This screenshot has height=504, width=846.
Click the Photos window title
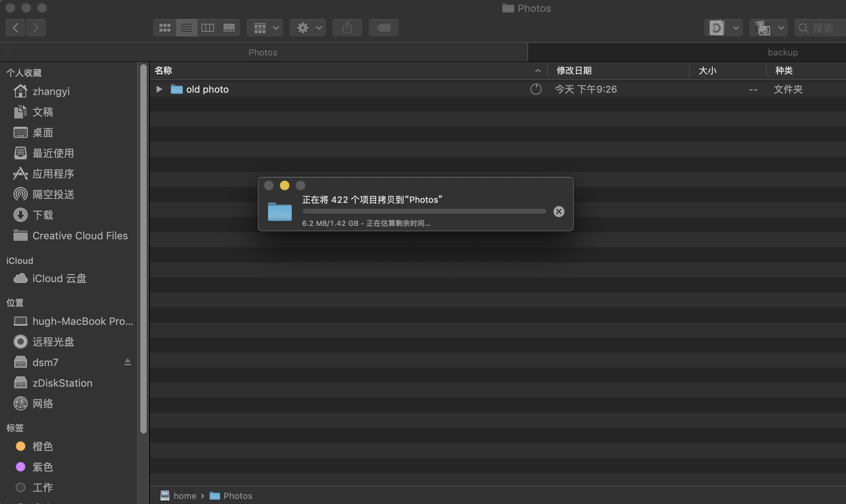point(527,8)
